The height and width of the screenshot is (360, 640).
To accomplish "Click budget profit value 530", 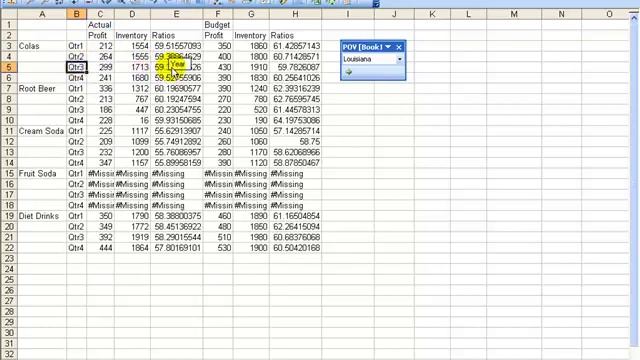I will tap(218, 248).
